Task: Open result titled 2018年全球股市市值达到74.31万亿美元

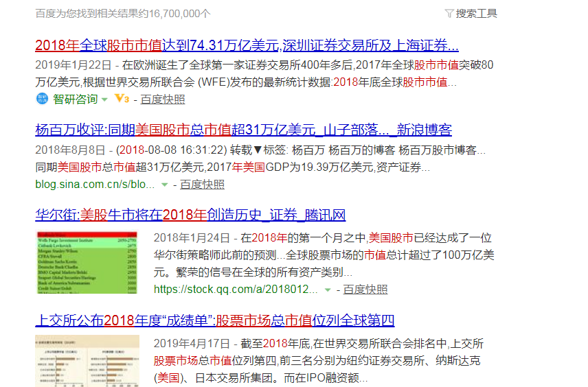Action: click(x=247, y=45)
